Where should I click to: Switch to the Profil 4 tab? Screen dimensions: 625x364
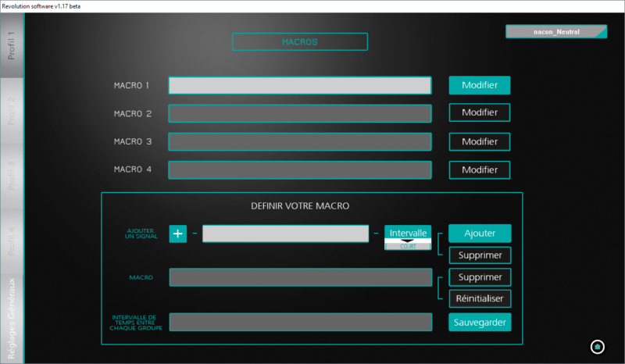(12, 241)
